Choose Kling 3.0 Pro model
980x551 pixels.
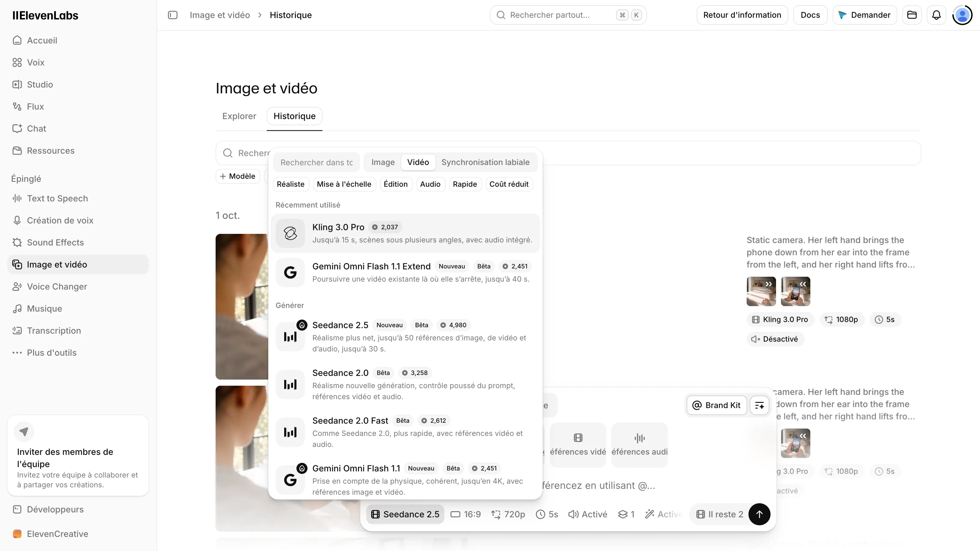405,233
